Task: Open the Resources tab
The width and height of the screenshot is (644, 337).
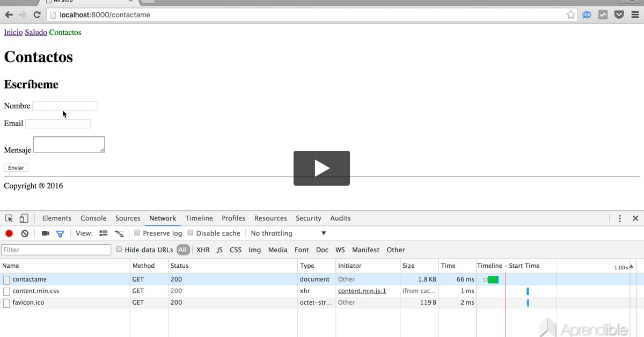Action: click(x=270, y=218)
